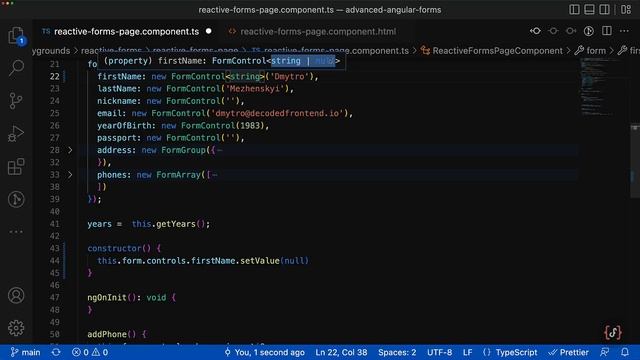Click addPhone method on line 50

(107, 334)
